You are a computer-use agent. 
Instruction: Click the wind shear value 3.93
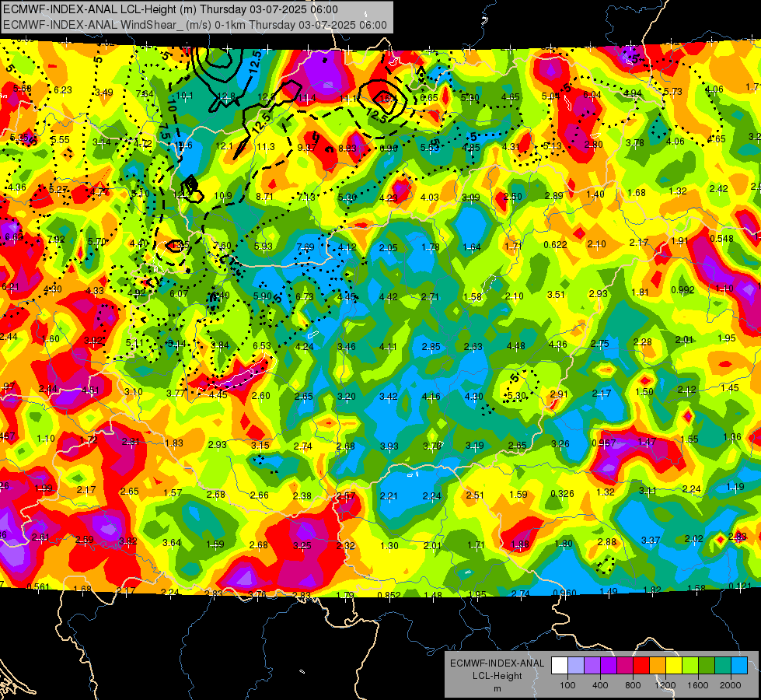click(389, 446)
